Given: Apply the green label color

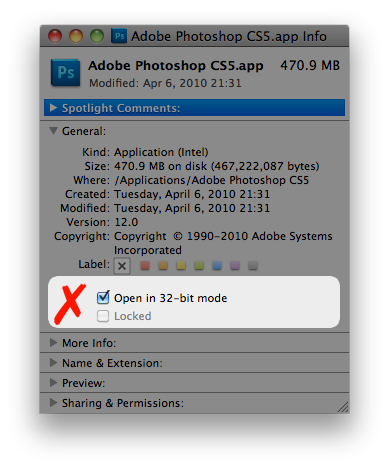Looking at the screenshot, I should (199, 266).
